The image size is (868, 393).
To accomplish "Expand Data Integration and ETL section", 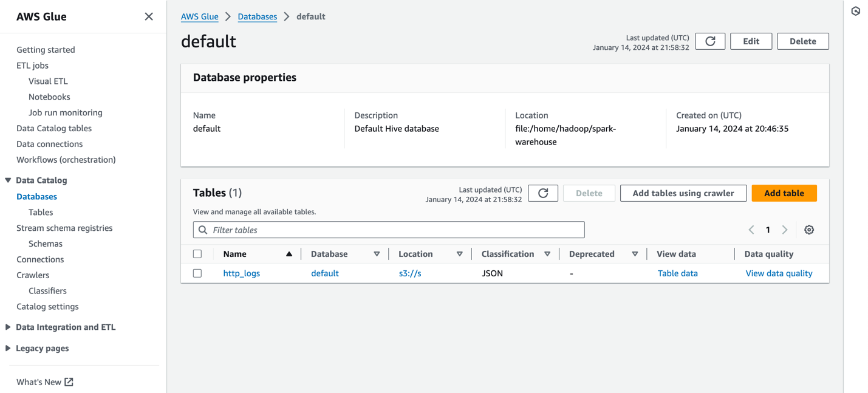I will [8, 327].
